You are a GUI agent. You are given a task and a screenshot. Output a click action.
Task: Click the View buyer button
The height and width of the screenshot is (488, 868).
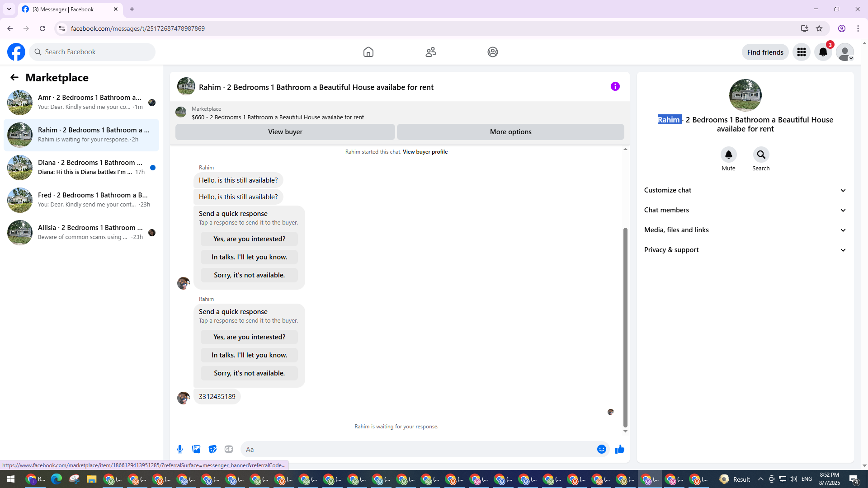coord(285,132)
